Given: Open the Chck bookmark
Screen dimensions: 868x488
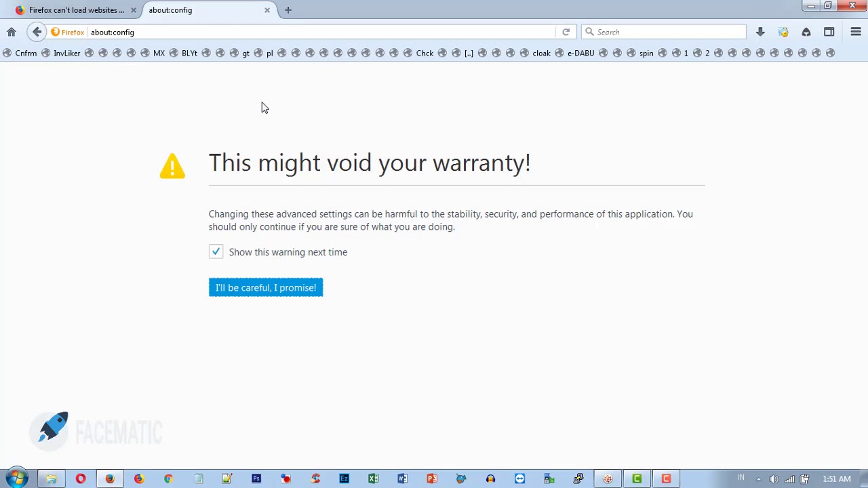Looking at the screenshot, I should 418,53.
